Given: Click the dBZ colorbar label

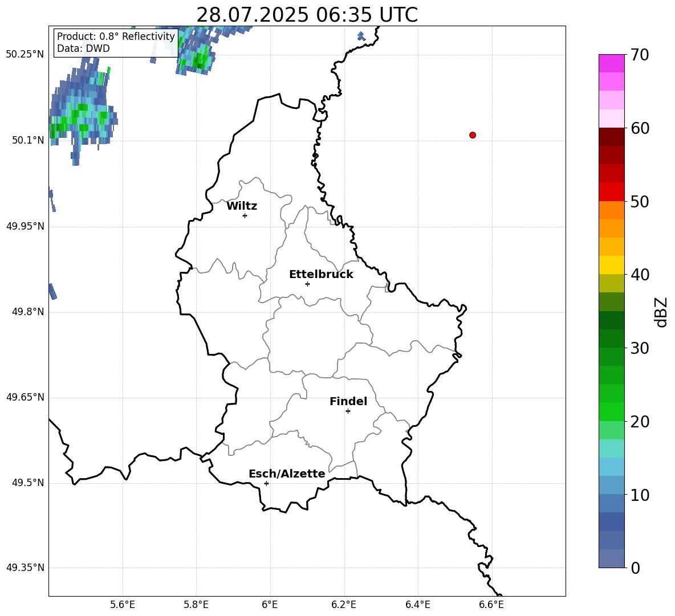Looking at the screenshot, I should click(x=661, y=312).
